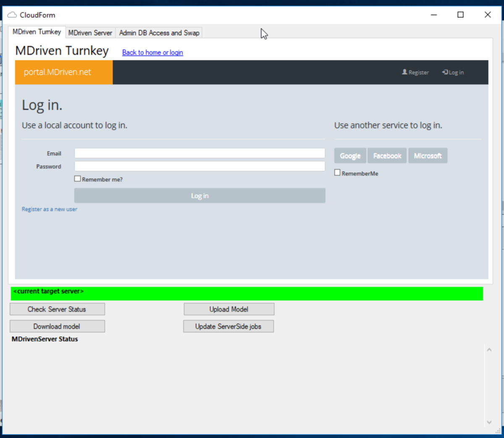Screen dimensions: 504x438
Task: Sign in with the Google button
Action: [350, 156]
